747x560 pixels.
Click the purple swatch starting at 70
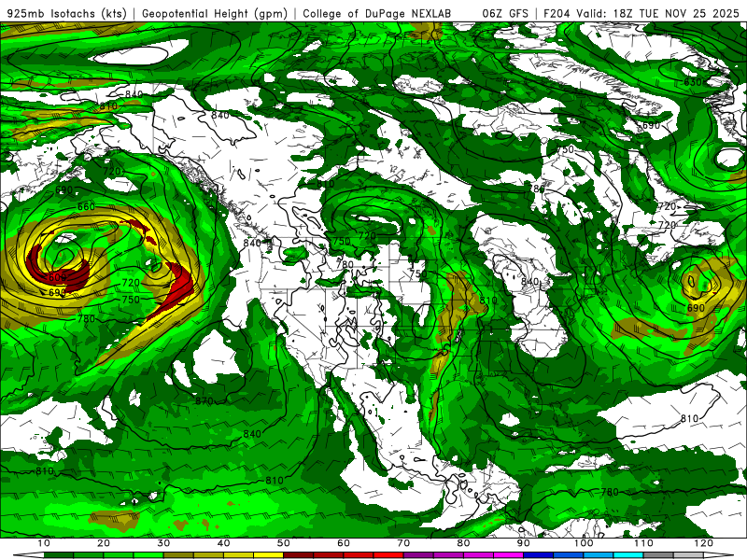[418, 555]
